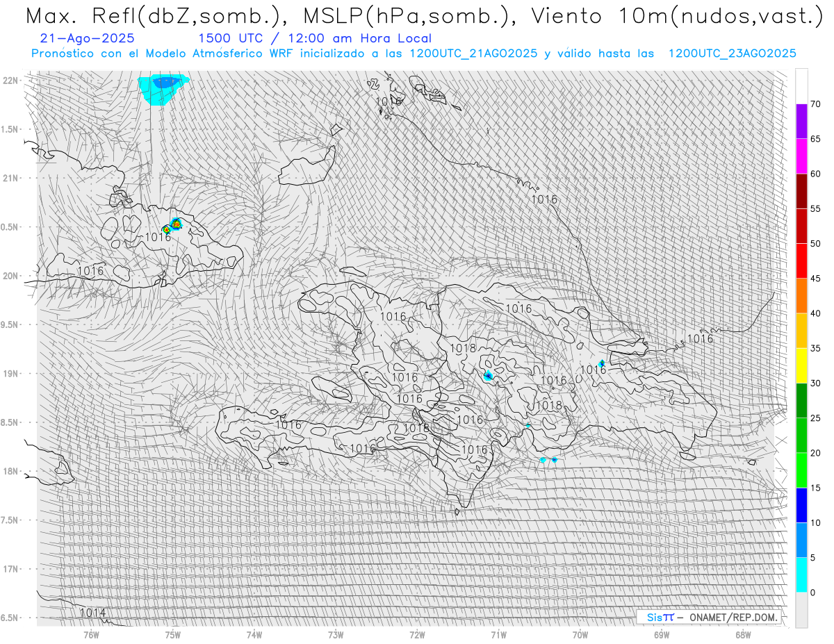Click the '72W' longitude label
This screenshot has width=834, height=644.
click(x=417, y=634)
